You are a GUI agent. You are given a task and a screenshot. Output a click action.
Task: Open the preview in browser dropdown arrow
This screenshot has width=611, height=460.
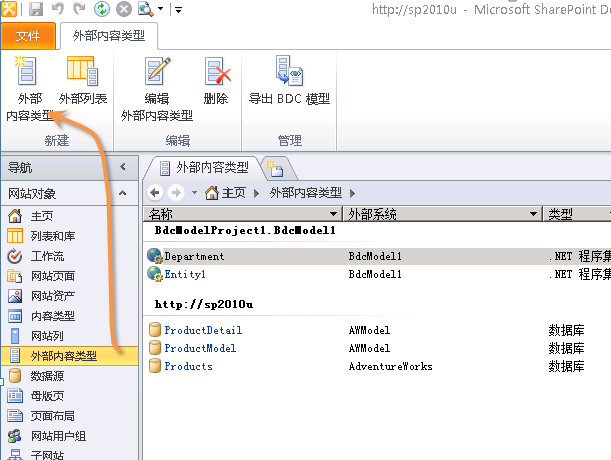pos(160,9)
